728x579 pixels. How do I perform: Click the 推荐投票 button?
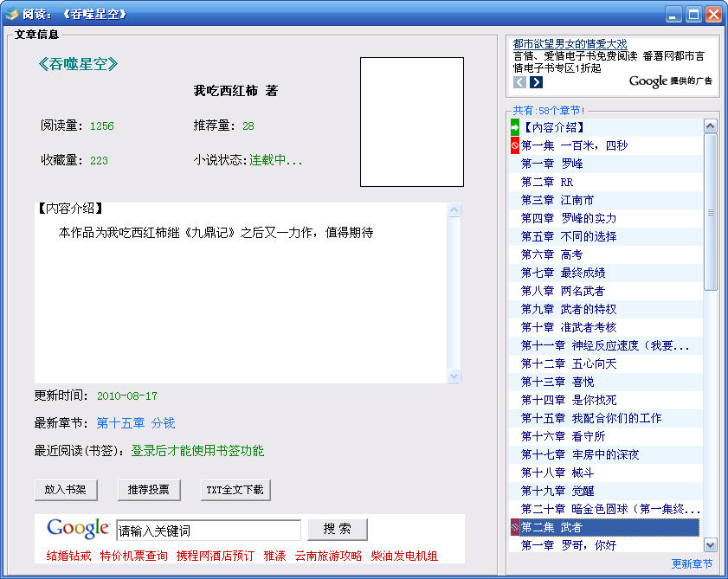[149, 490]
